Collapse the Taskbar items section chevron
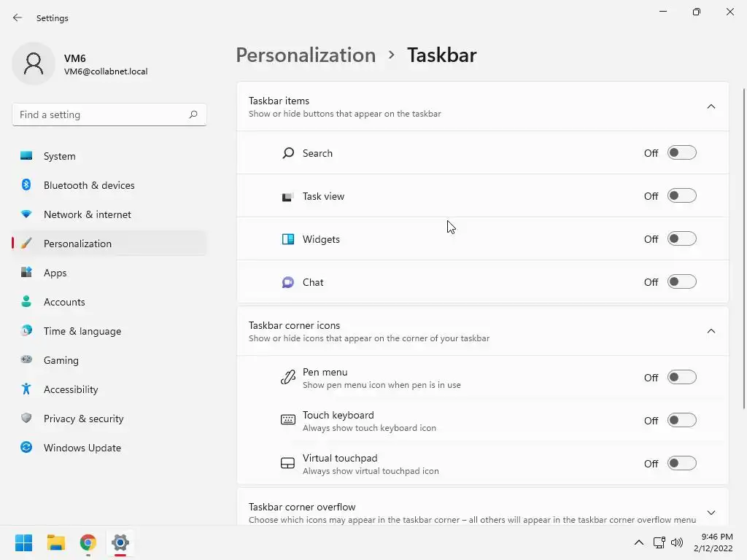747x560 pixels. point(711,106)
